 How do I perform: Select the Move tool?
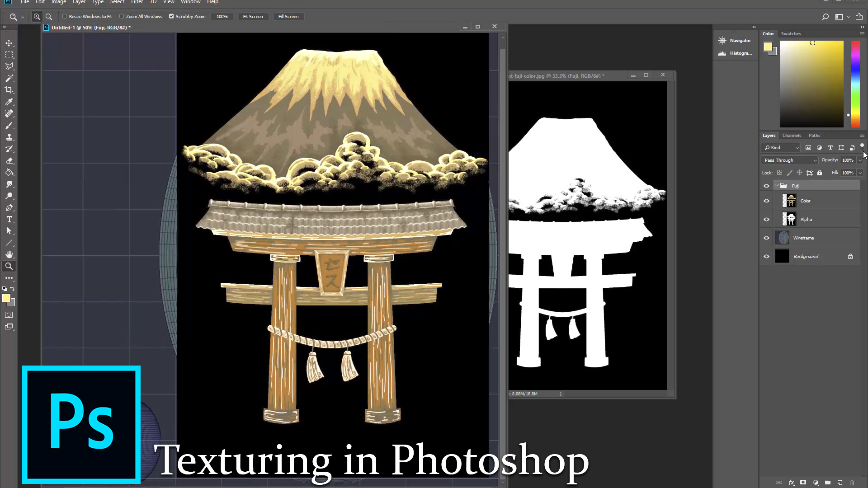click(9, 43)
